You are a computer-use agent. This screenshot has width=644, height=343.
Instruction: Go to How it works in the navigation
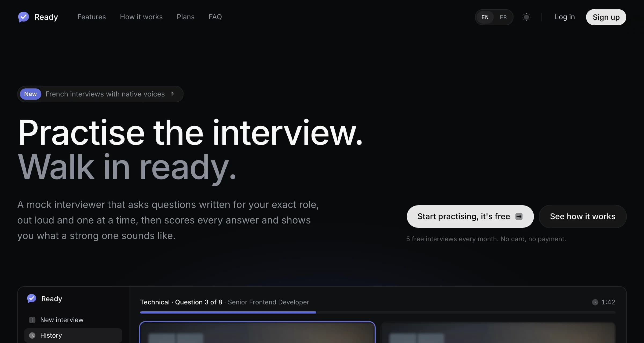(141, 17)
